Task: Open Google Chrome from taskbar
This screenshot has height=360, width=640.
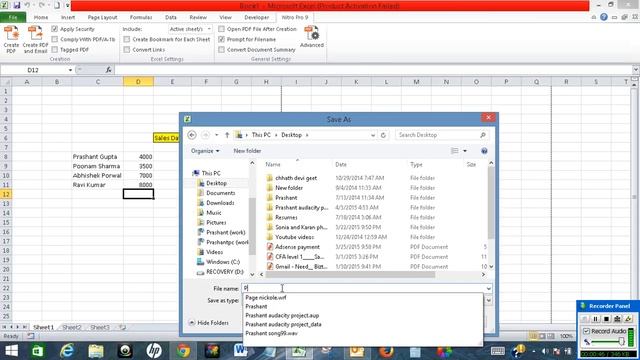Action: pos(183,351)
